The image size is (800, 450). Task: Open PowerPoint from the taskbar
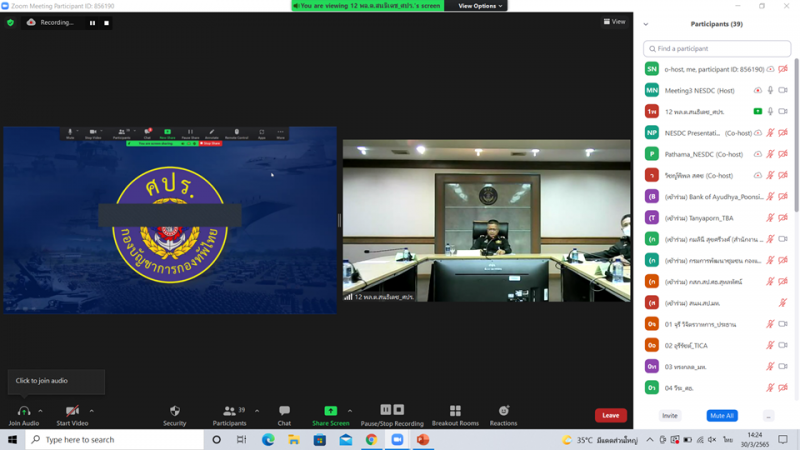point(423,439)
